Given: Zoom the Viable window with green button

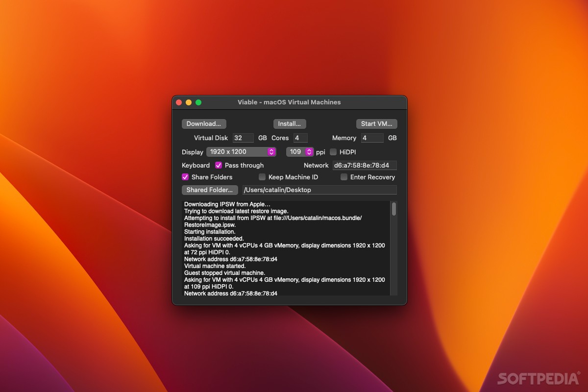Looking at the screenshot, I should (x=198, y=102).
